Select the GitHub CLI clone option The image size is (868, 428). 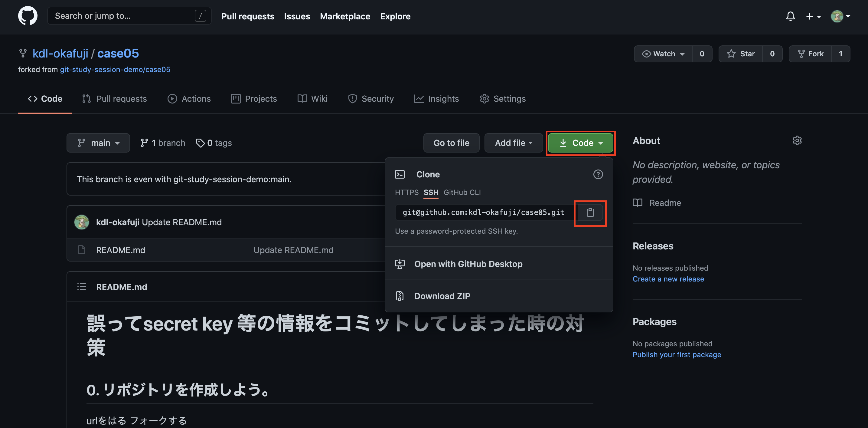pyautogui.click(x=462, y=192)
